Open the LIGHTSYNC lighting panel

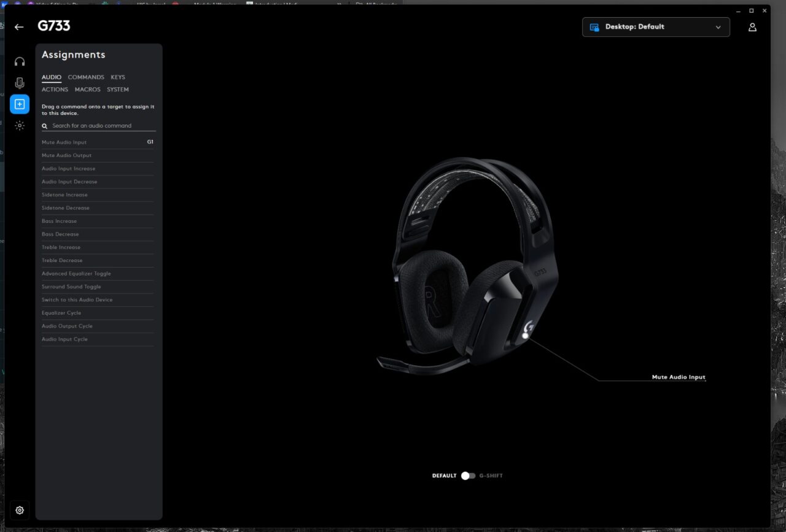(x=20, y=125)
